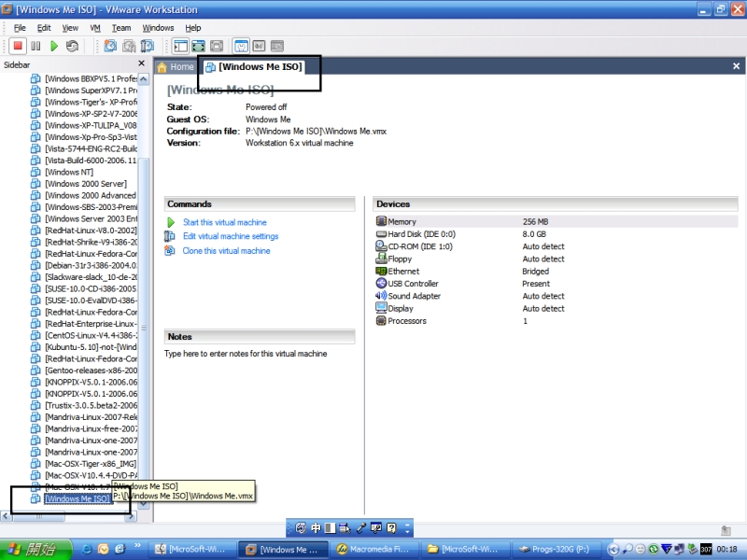The height and width of the screenshot is (560, 747).
Task: Click the Revert to Snapshot toolbar icon
Action: [x=129, y=46]
